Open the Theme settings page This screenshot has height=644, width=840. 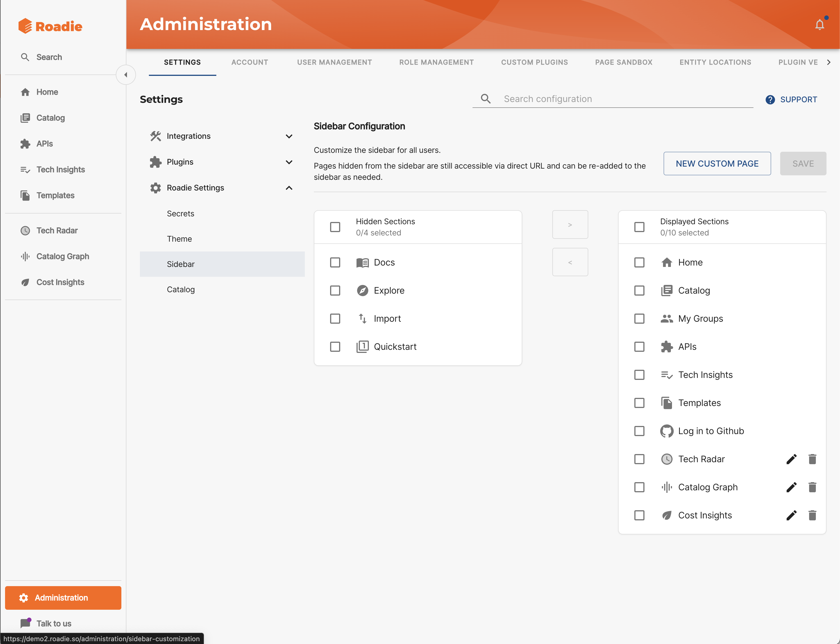pyautogui.click(x=222, y=239)
